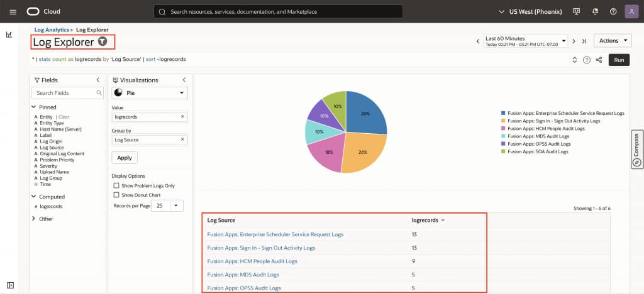Screen dimensions: 644x294
Task: Run the query
Action: [x=619, y=60]
